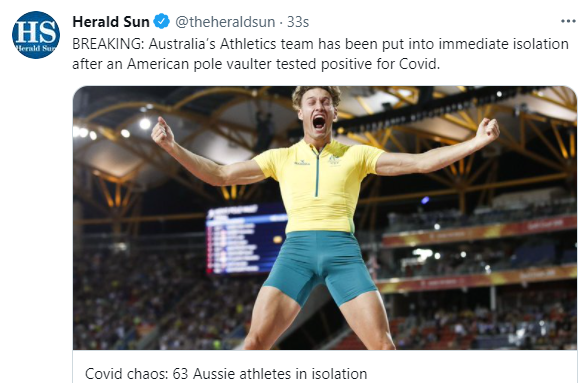588x383 pixels.
Task: Click the word BREAKING in the tweet text
Action: coord(108,44)
